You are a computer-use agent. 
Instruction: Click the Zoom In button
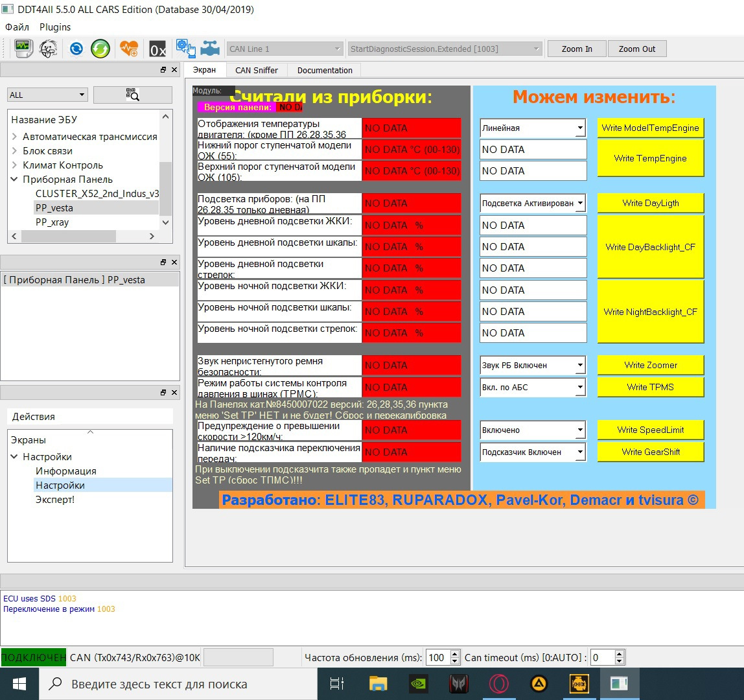(577, 49)
